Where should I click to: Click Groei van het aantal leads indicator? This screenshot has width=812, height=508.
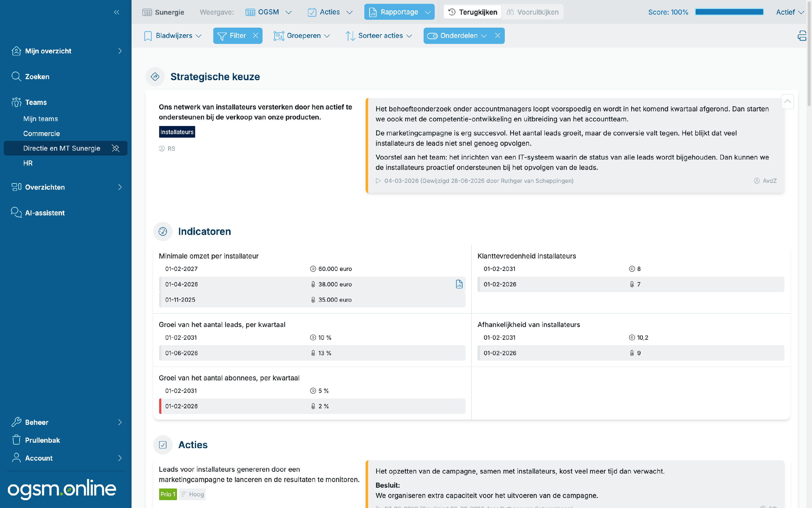coord(222,325)
